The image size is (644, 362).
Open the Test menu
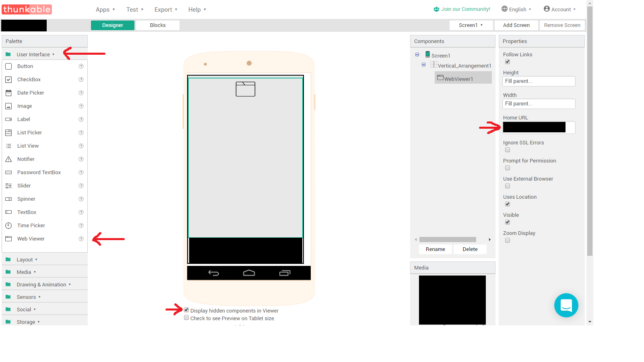point(135,10)
